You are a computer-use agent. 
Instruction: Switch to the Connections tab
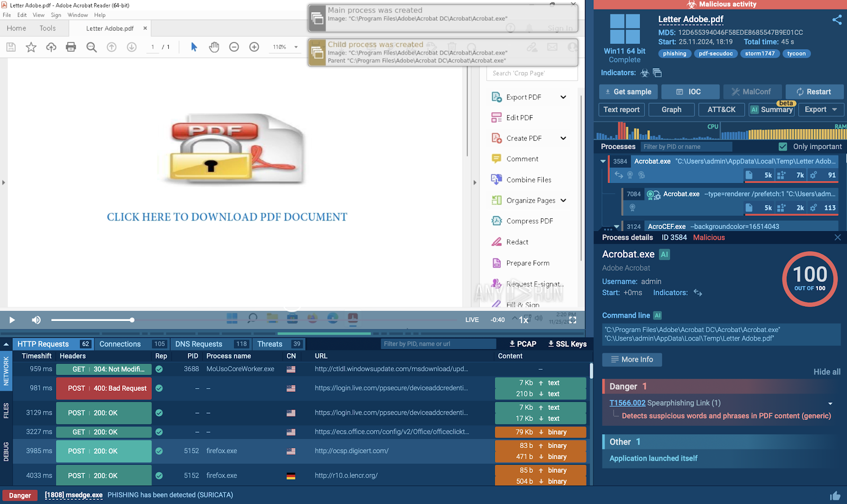pos(132,344)
